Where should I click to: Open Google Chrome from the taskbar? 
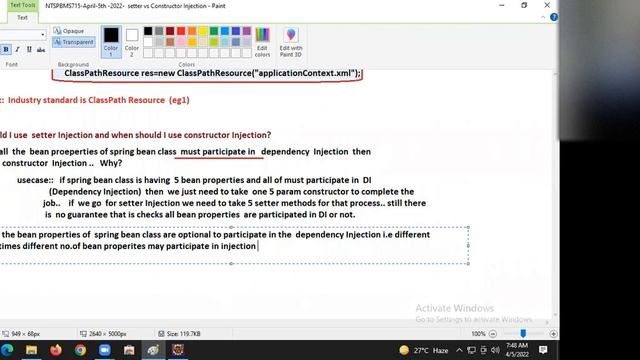tap(80, 350)
